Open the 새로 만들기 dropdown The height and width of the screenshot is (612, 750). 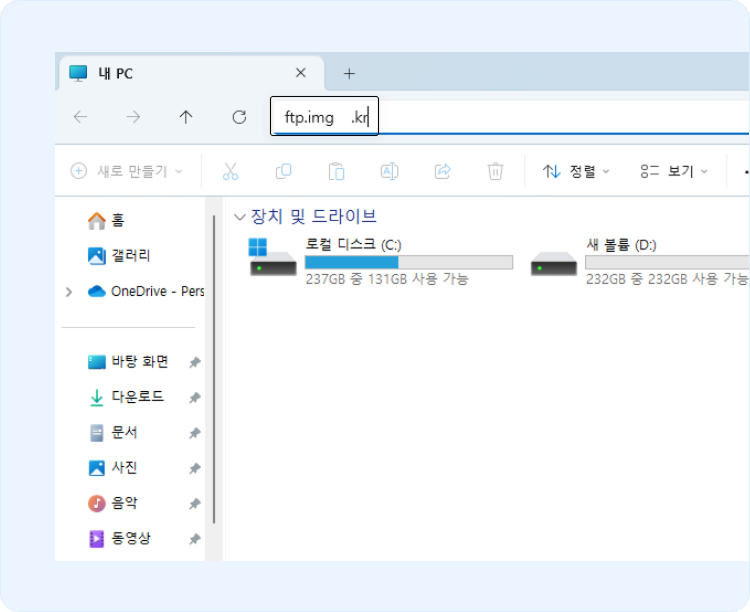127,171
